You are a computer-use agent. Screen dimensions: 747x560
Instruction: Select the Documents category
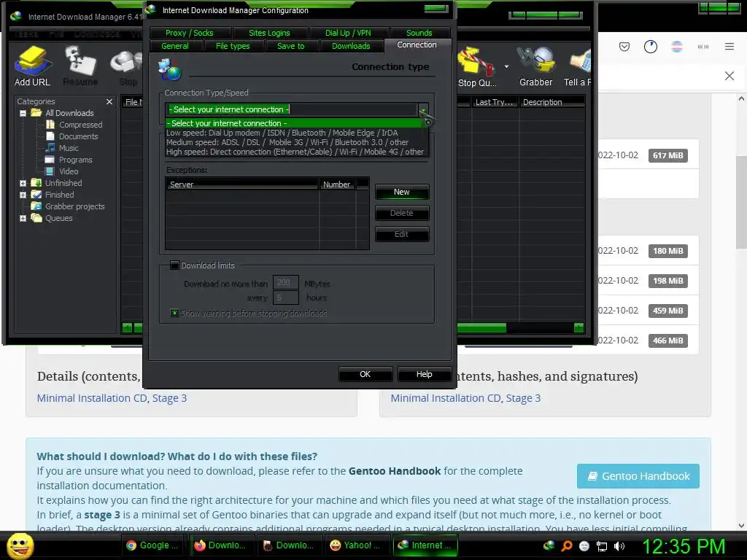pos(79,136)
